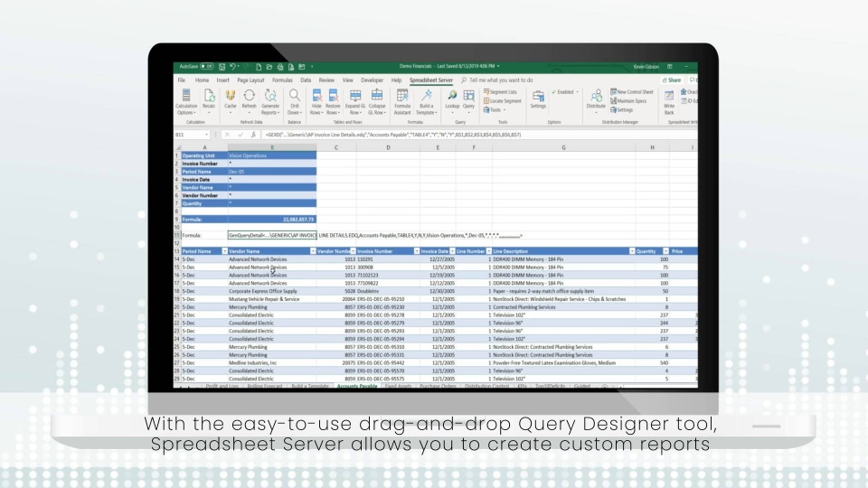
Task: Click the insert function fx icon
Action: 253,135
